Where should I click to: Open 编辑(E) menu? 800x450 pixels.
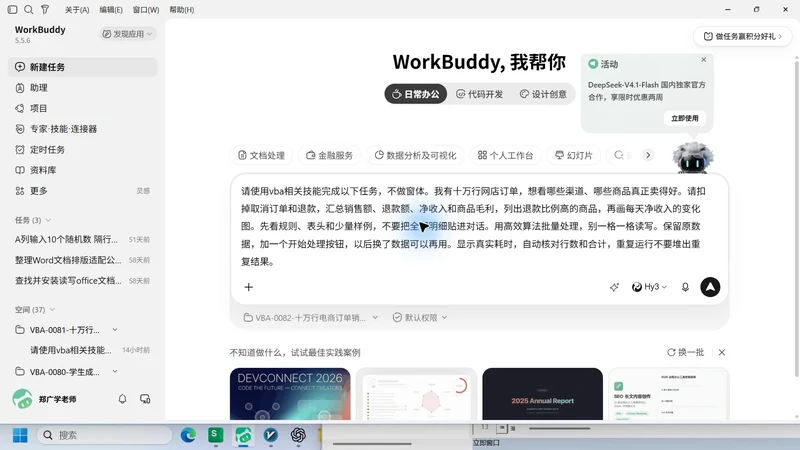[x=111, y=10]
